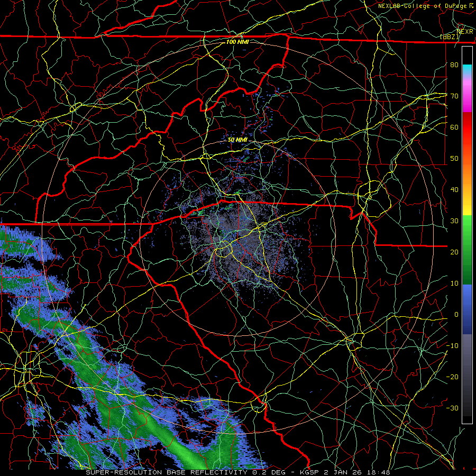Click the 50 value on dBZ scale

click(454, 159)
